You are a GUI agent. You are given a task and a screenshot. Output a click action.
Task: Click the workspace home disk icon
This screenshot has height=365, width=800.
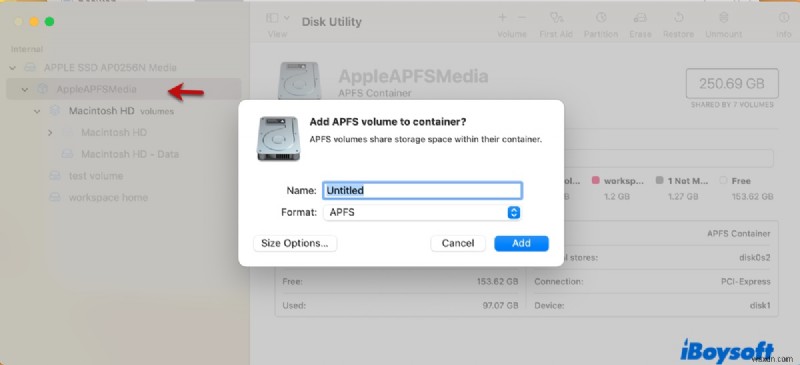pos(55,198)
